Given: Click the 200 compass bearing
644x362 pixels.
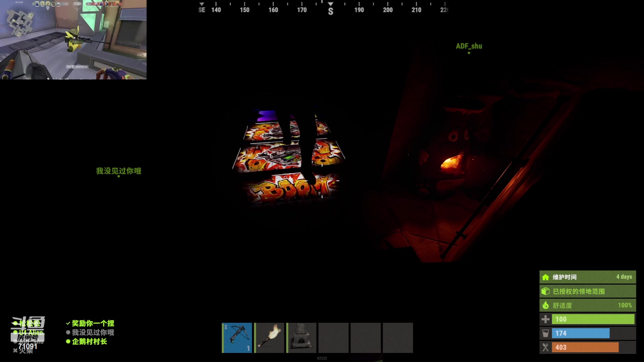Looking at the screenshot, I should coord(388,10).
